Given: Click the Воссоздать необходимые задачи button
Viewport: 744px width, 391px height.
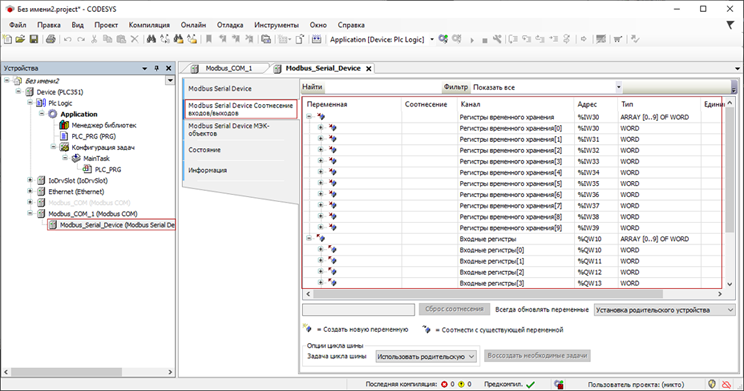Looking at the screenshot, I should click(537, 355).
